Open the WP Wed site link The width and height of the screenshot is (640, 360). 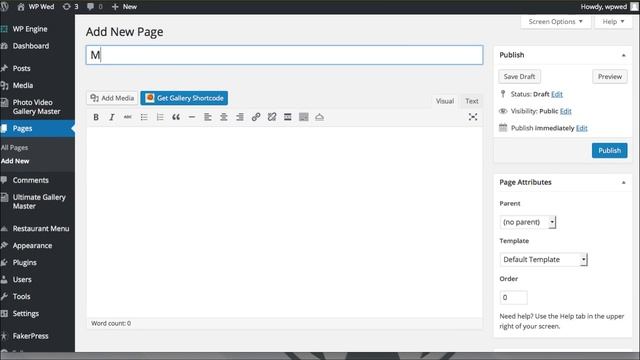coord(36,7)
